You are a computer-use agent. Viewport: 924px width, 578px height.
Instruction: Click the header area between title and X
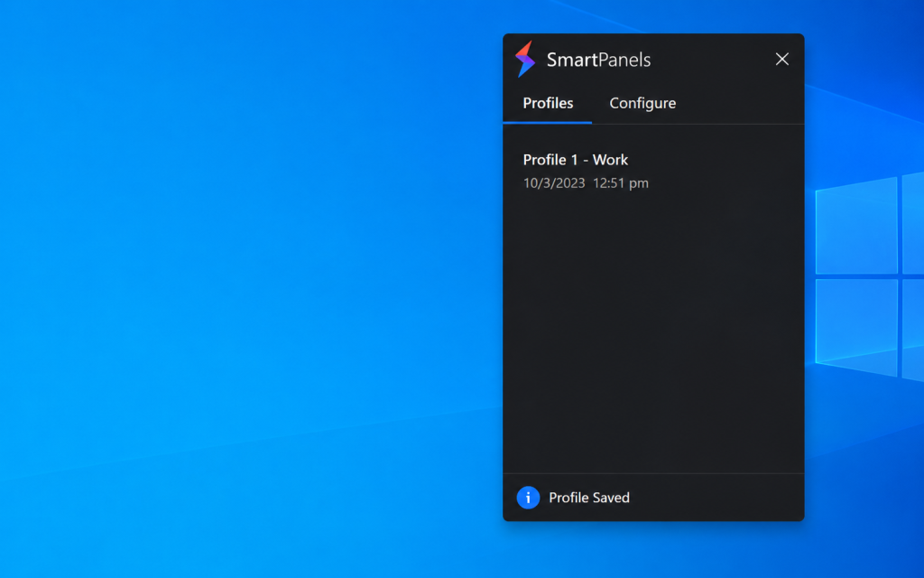pos(711,59)
